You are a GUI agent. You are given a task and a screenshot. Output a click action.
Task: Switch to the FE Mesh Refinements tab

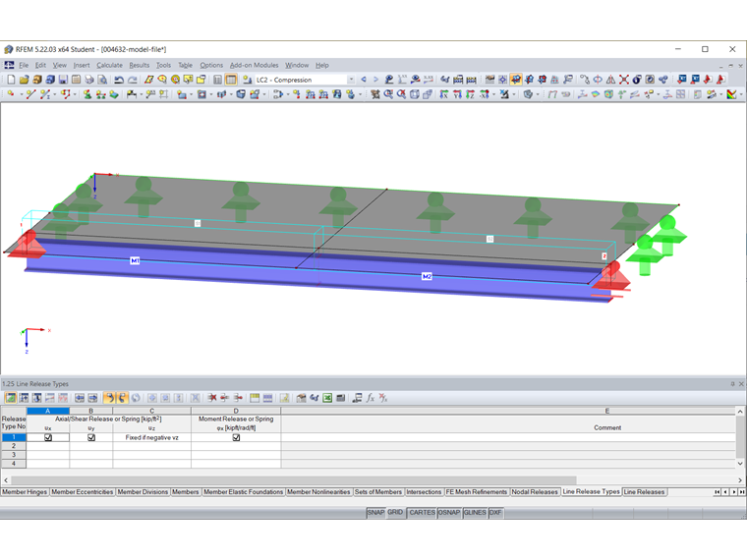click(477, 492)
